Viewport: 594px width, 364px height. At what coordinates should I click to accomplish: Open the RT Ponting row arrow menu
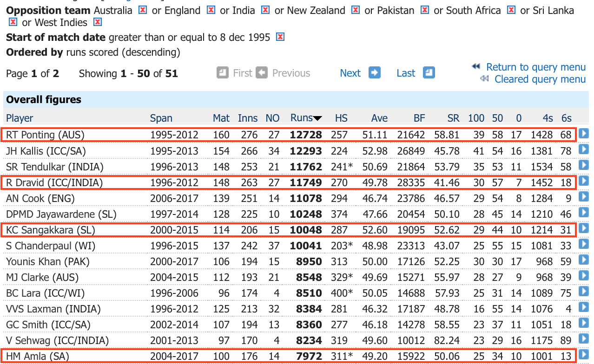(583, 134)
